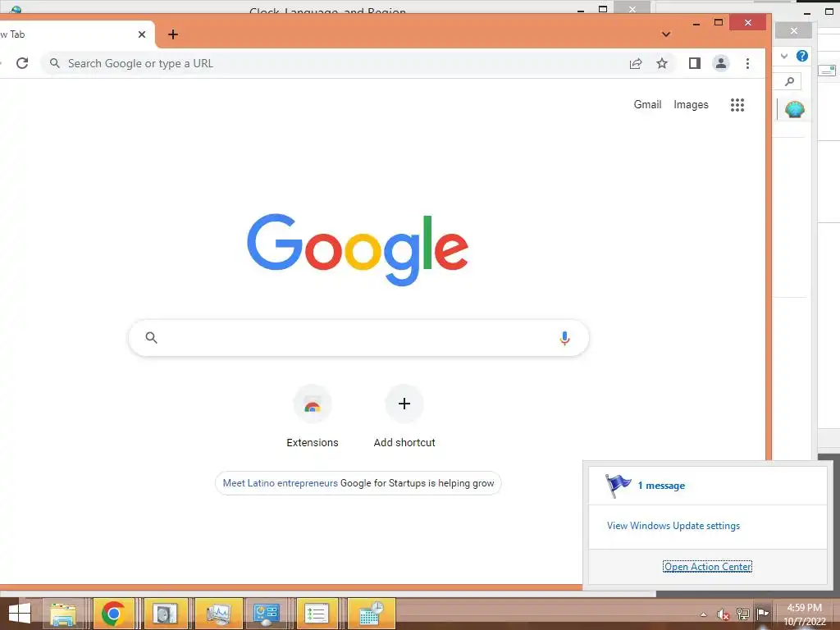Open the date and time taskbar icon
This screenshot has width=840, height=630.
coord(372,613)
